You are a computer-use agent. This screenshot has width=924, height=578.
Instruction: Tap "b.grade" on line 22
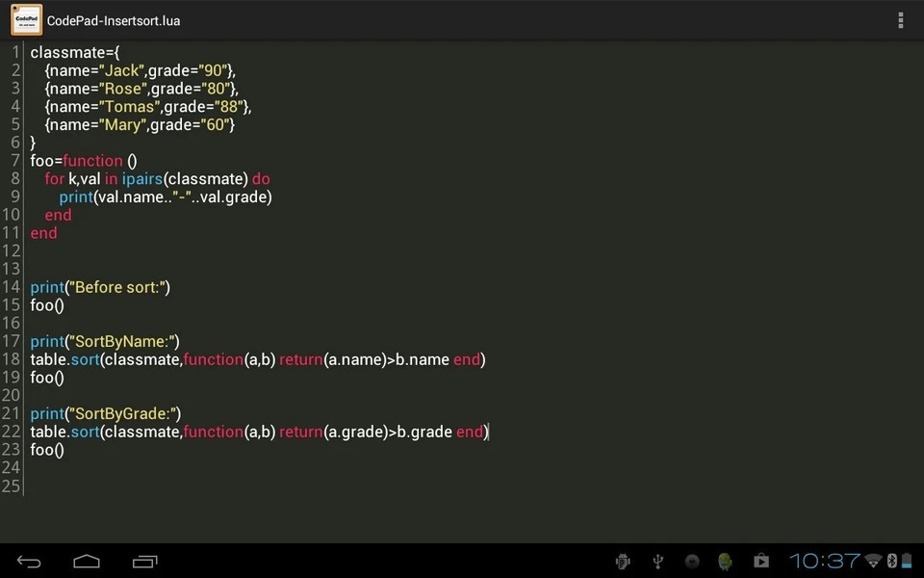click(x=424, y=432)
